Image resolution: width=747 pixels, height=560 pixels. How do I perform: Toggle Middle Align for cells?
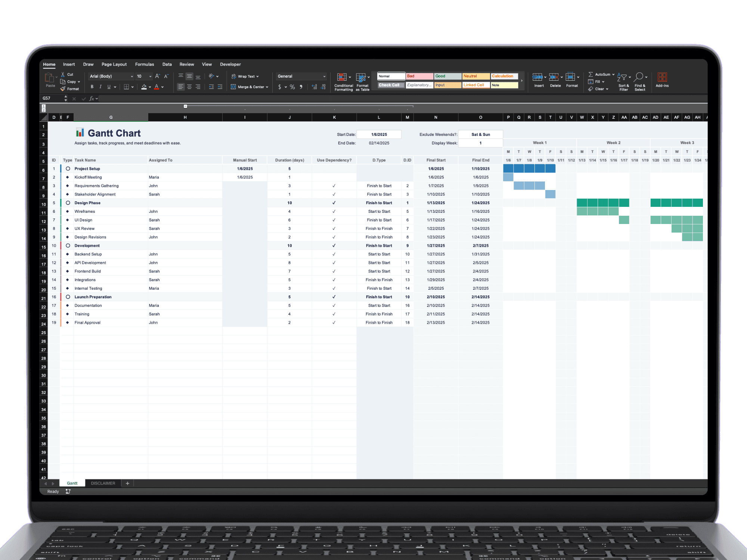[189, 76]
